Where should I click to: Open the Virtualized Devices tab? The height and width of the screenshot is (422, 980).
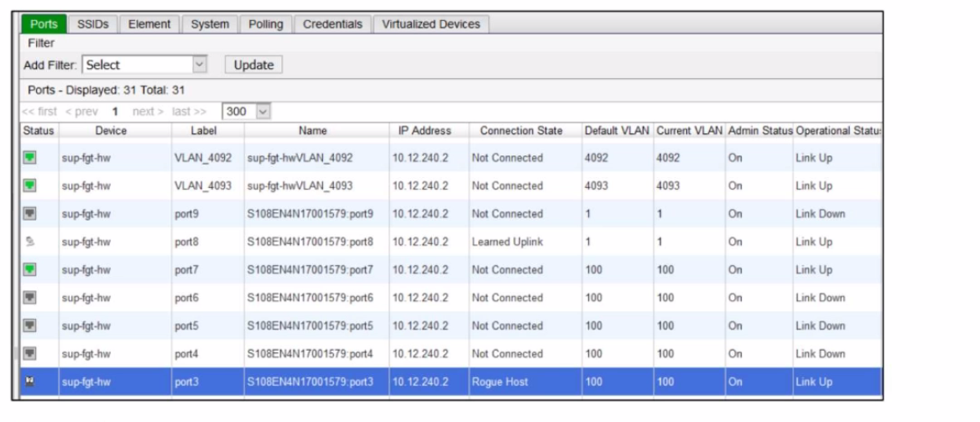coord(430,24)
